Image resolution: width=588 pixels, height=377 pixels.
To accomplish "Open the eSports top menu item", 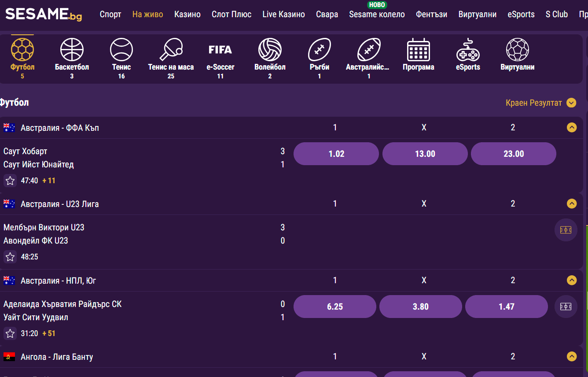I will pos(521,14).
